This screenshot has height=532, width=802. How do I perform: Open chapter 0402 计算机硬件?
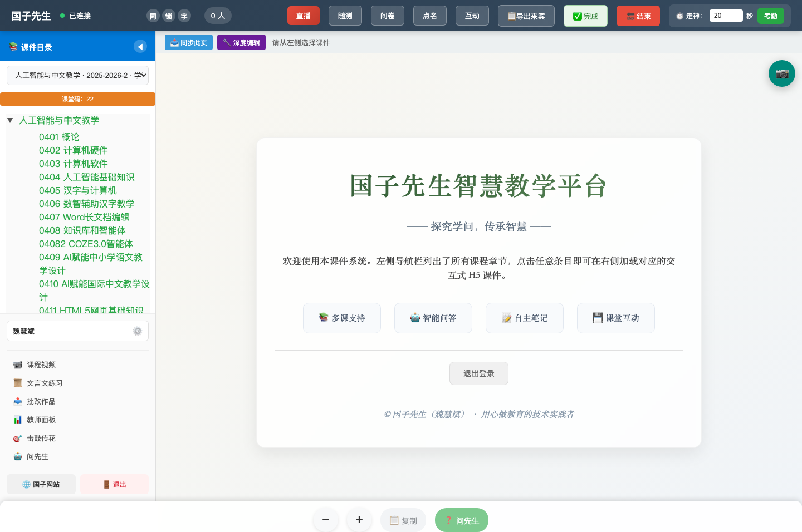[74, 150]
